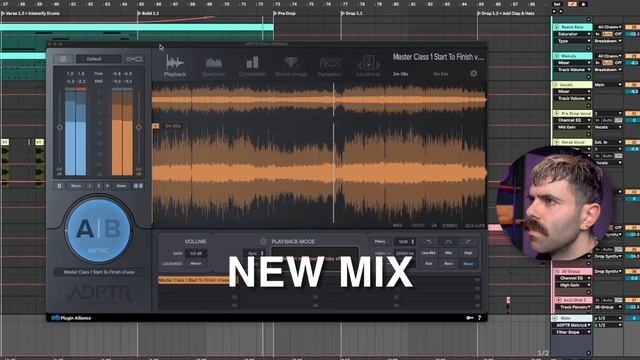
Task: Click the waveform playhead line
Action: 333,153
